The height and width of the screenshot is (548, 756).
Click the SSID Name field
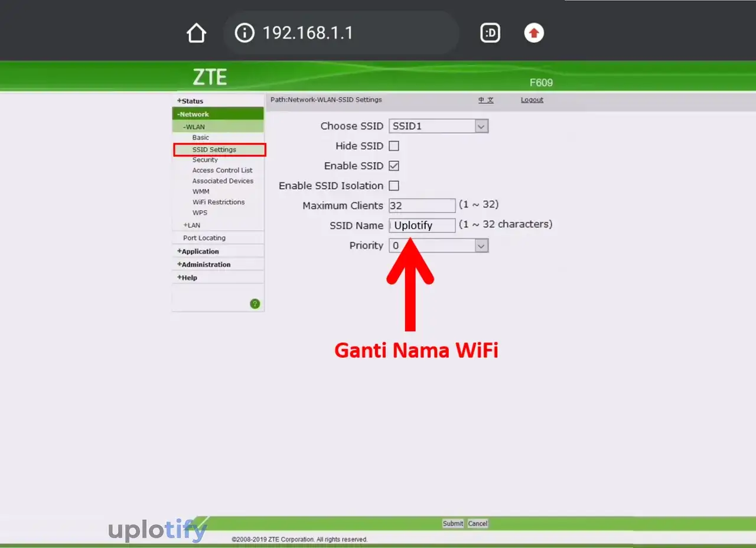(x=422, y=226)
